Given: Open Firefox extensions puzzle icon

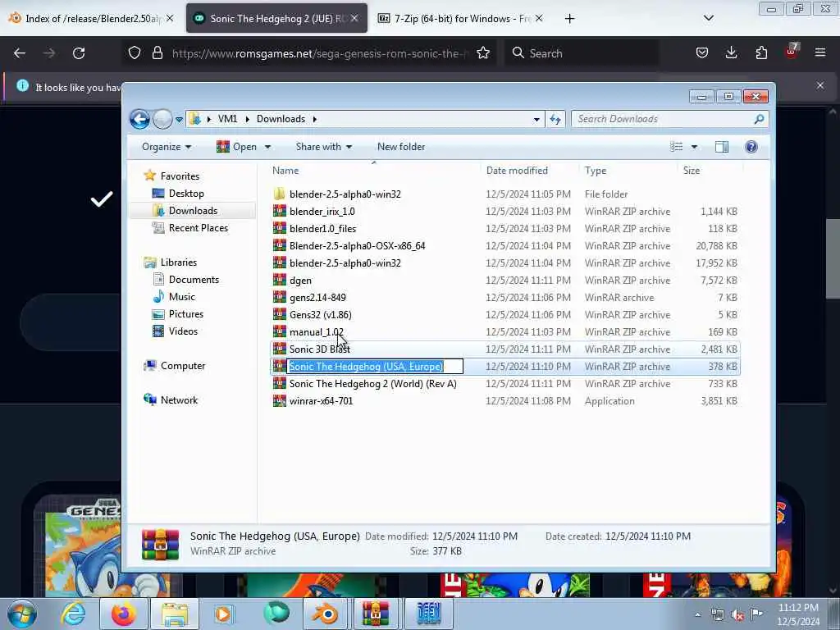Looking at the screenshot, I should (x=761, y=52).
